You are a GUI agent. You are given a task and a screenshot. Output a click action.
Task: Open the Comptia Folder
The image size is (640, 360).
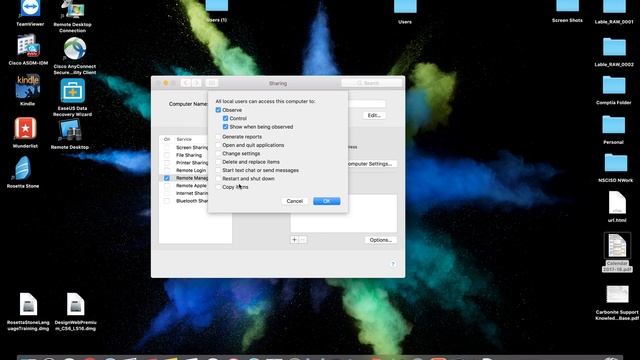pyautogui.click(x=614, y=85)
